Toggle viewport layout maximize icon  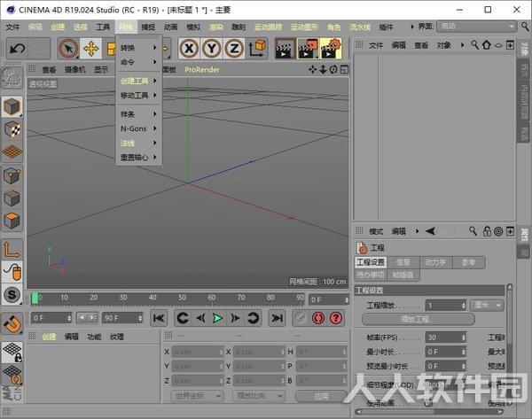pos(344,69)
